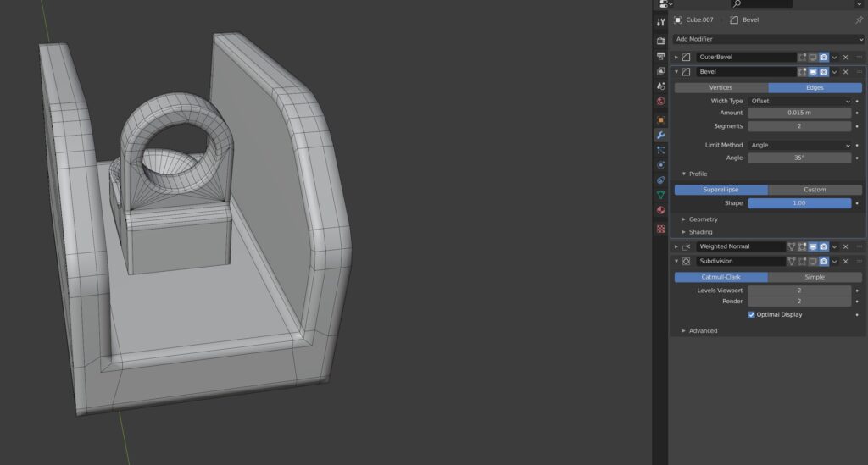The height and width of the screenshot is (465, 868).
Task: Click the Amount 0.015 m field
Action: tap(799, 113)
